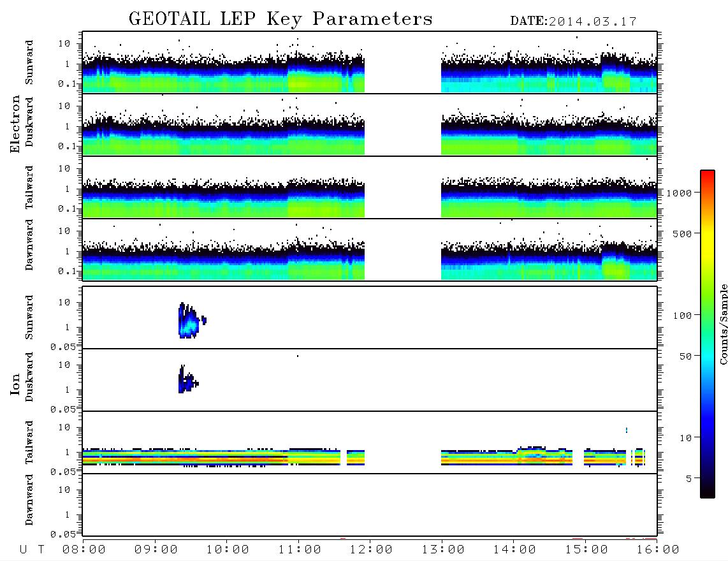Select the Electron Duskward panel label
The image size is (728, 561).
tap(29, 122)
